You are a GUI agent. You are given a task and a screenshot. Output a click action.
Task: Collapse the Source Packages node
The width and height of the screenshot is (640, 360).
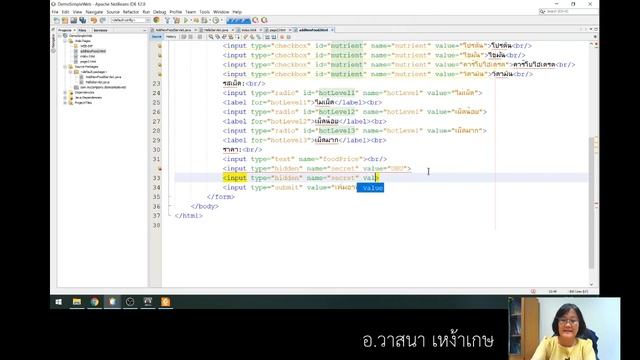coord(65,67)
